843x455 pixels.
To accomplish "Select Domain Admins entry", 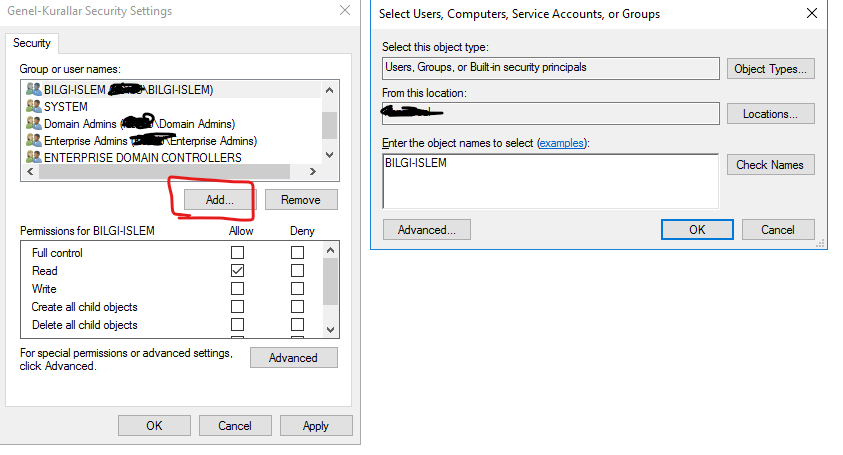I will (172, 124).
